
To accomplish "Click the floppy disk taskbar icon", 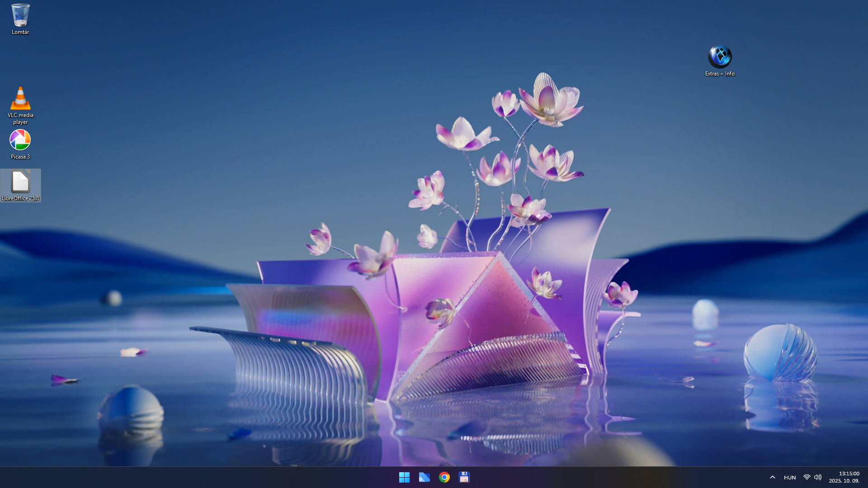I will point(464,477).
